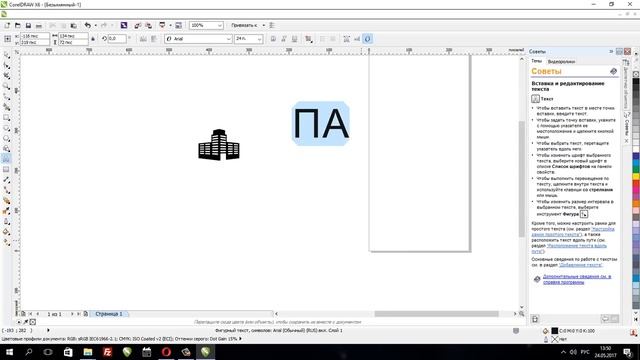Select the Rectangle tool in the toolbox

pos(7,118)
